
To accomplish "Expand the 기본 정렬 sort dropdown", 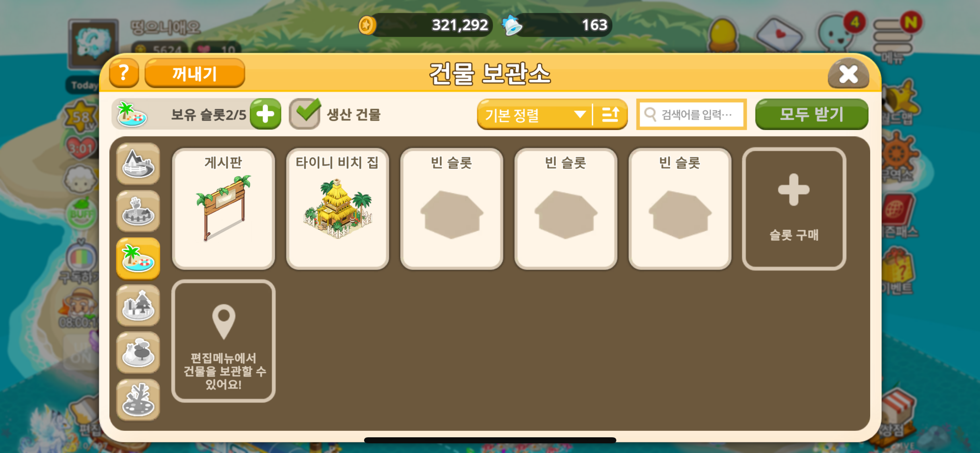I will coord(535,115).
